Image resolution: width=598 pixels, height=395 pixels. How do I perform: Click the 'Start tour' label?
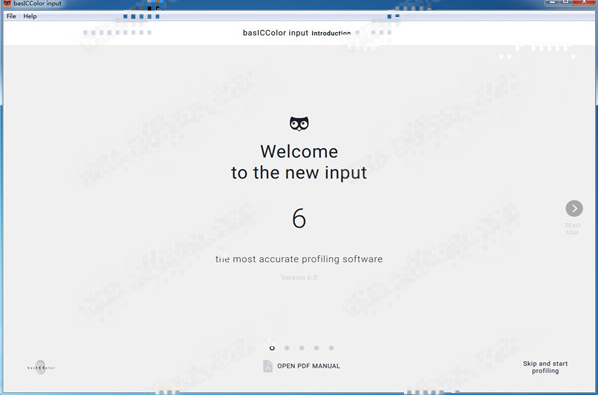(x=573, y=229)
